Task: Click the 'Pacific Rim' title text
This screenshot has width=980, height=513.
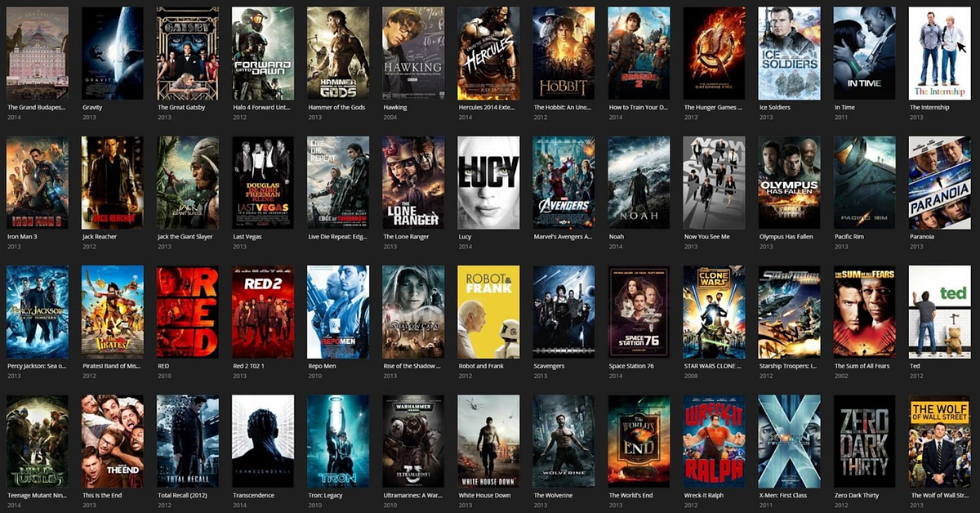Action: [850, 237]
